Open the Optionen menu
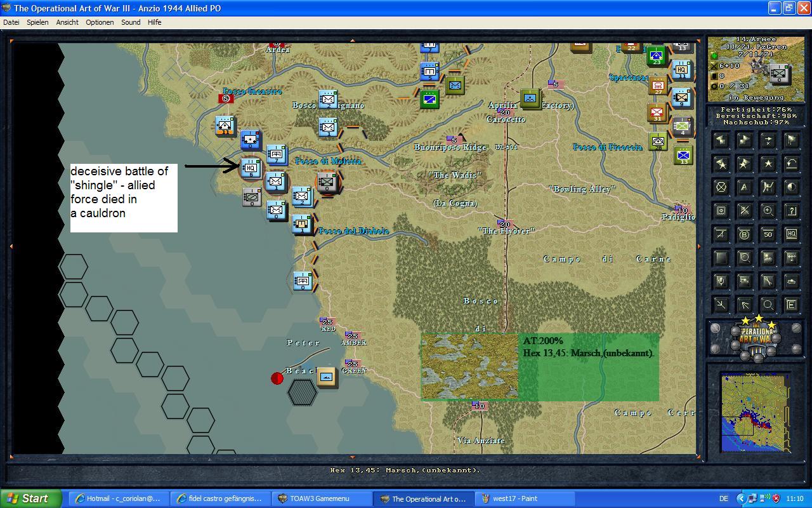Screen dimensions: 812x508 coord(100,22)
